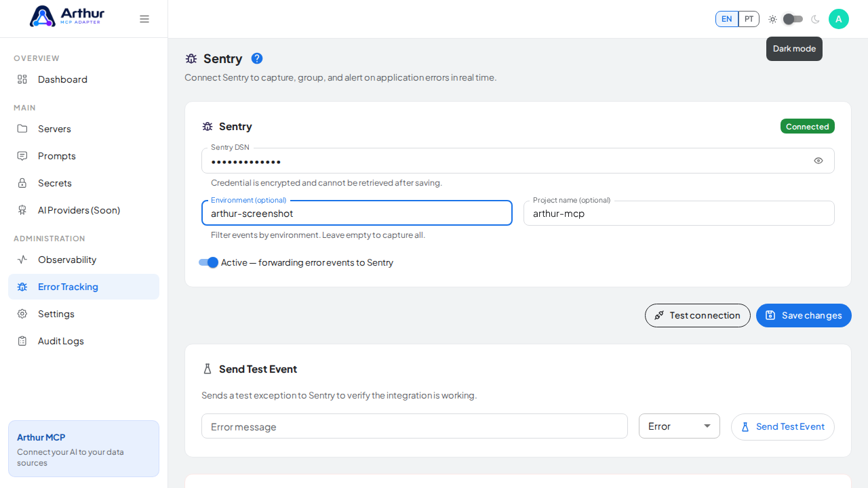
Task: Click the AI Providers robot icon
Action: 22,210
